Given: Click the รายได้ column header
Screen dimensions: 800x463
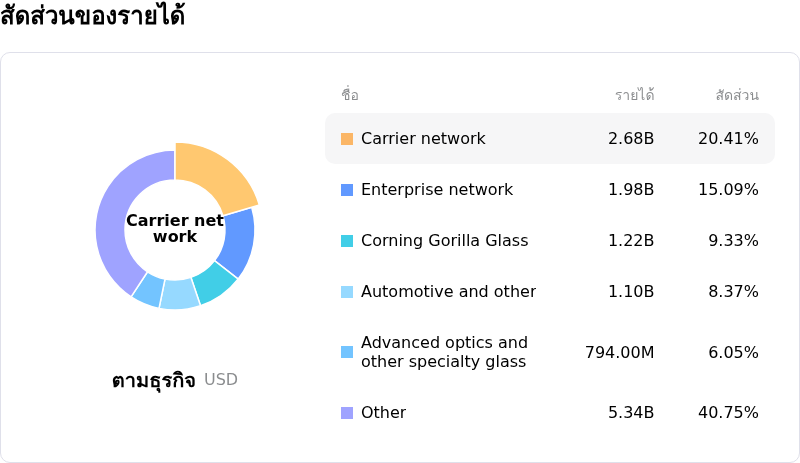Looking at the screenshot, I should click(x=634, y=96).
